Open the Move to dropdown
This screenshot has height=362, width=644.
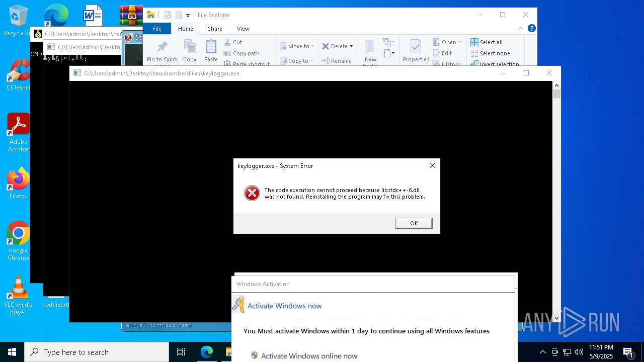point(297,46)
